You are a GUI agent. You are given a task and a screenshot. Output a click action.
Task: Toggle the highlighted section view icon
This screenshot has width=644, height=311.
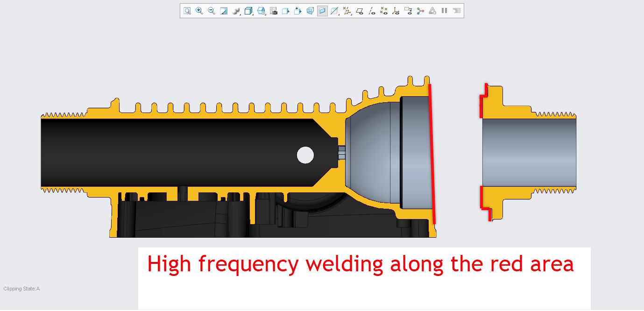322,11
